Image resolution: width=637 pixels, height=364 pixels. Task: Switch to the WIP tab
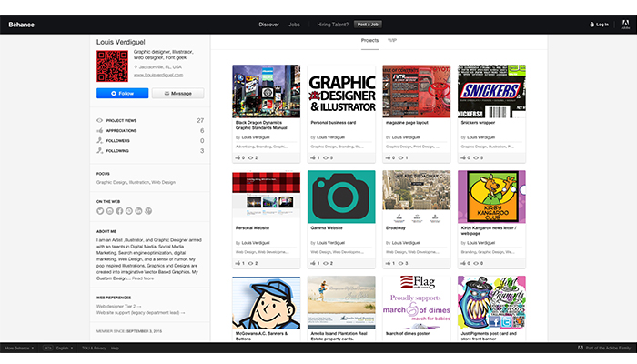pos(392,41)
